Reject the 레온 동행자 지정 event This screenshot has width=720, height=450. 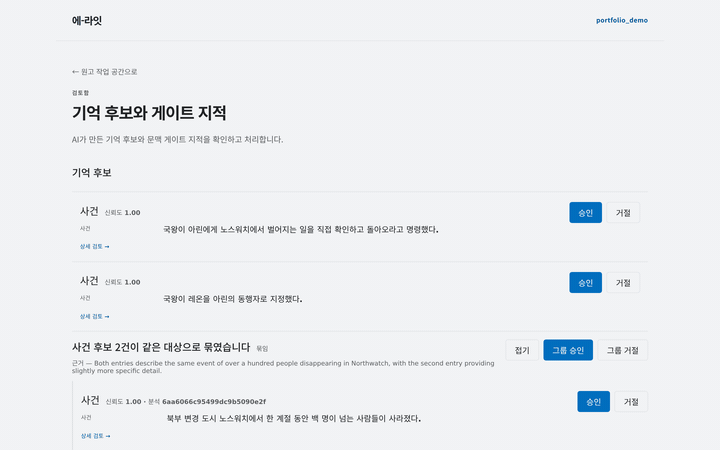(623, 282)
